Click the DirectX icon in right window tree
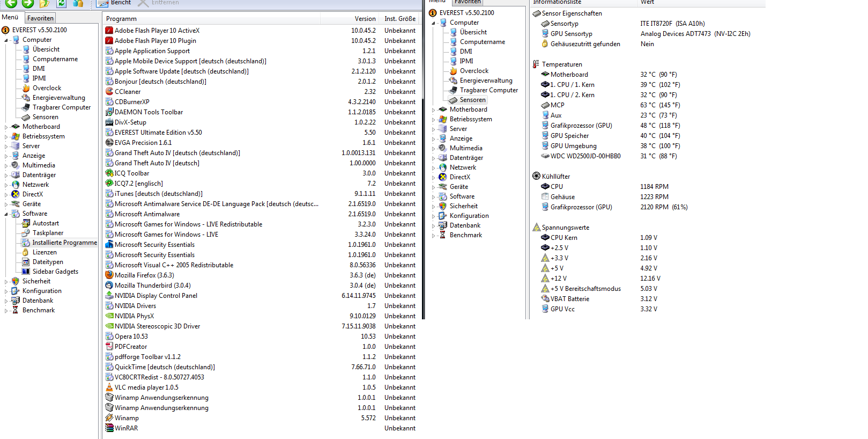Screen dimensions: 868x439 [x=443, y=177]
